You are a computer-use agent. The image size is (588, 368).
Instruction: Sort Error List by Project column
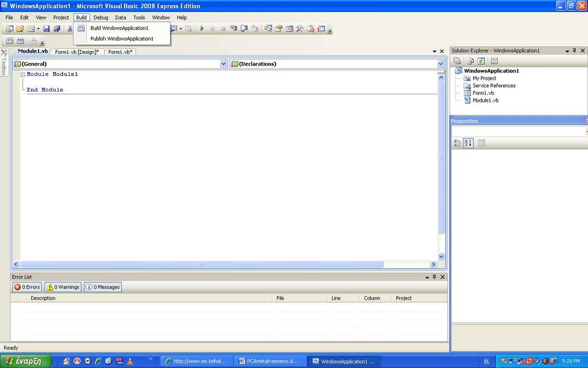click(x=419, y=298)
